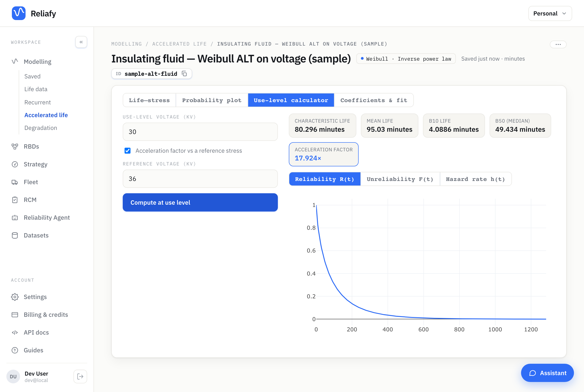Viewport: 584px width, 392px height.
Task: Copy the sample-alt-fluid ID
Action: click(184, 74)
